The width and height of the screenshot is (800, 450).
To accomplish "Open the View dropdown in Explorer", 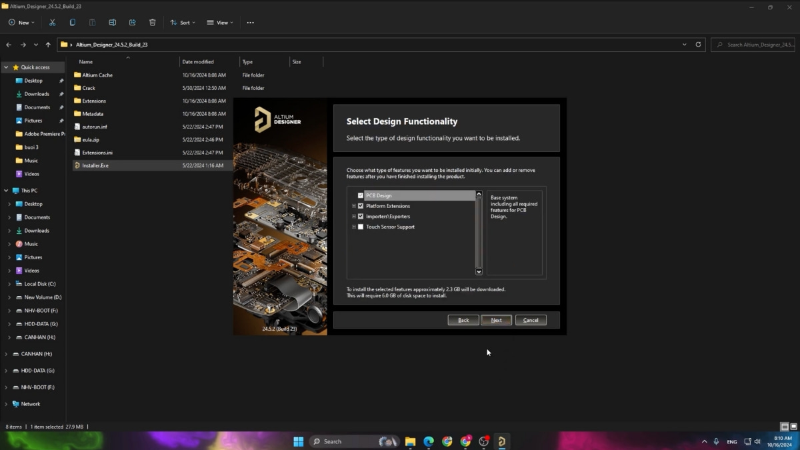I will click(220, 22).
